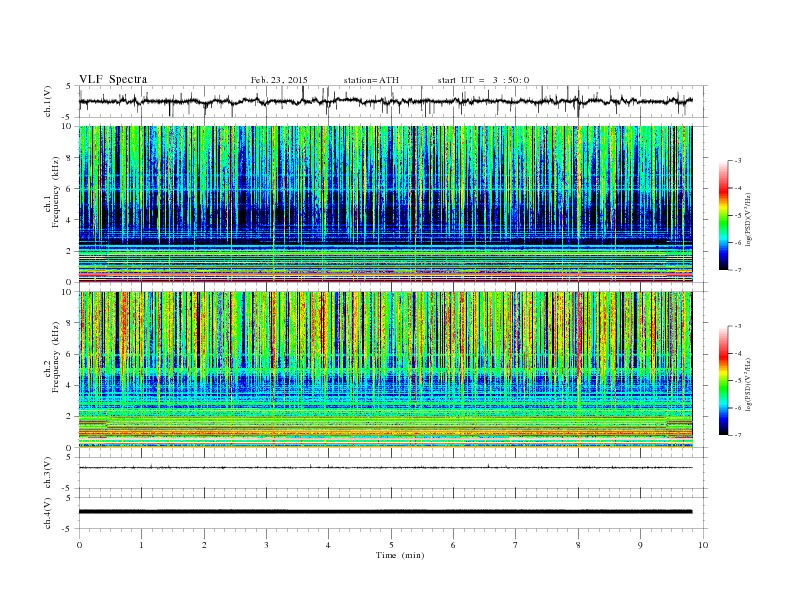The image size is (792, 612).
Task: Select the "Feb. 23, 2015" date text
Action: 279,80
